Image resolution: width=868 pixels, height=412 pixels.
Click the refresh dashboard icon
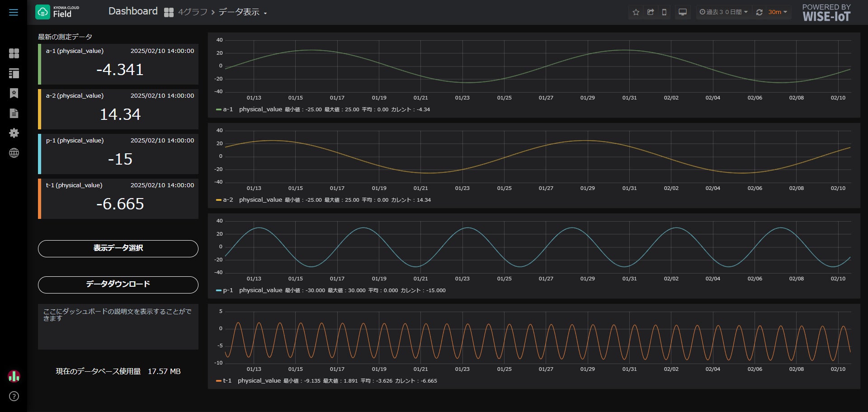click(x=759, y=12)
